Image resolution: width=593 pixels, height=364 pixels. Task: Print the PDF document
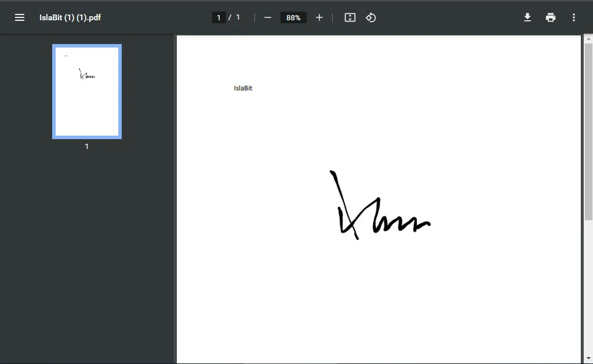coord(551,17)
